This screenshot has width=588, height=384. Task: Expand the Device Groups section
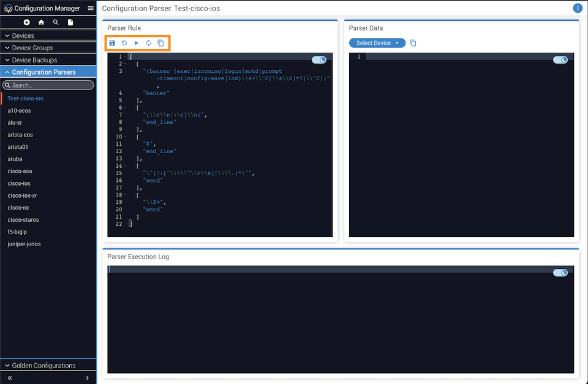click(48, 48)
